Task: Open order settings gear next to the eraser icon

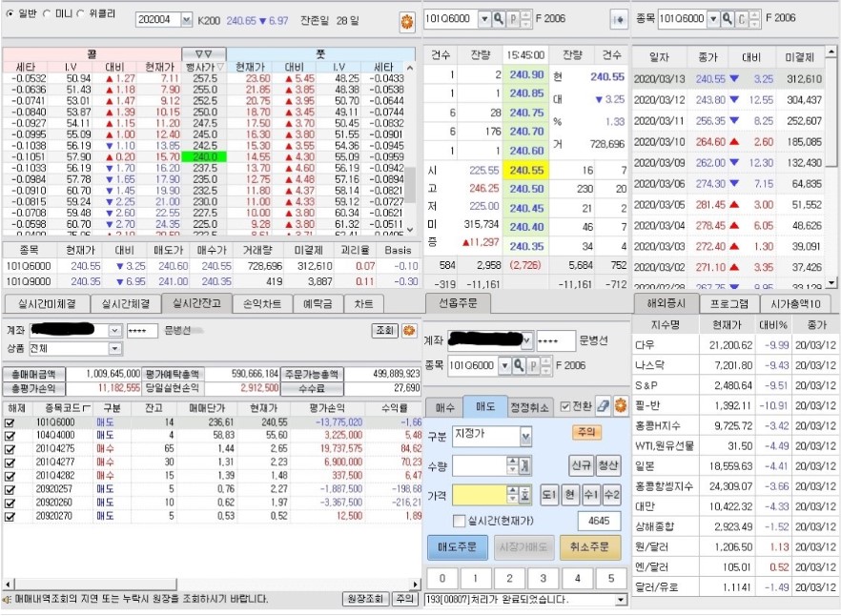Action: (x=620, y=407)
